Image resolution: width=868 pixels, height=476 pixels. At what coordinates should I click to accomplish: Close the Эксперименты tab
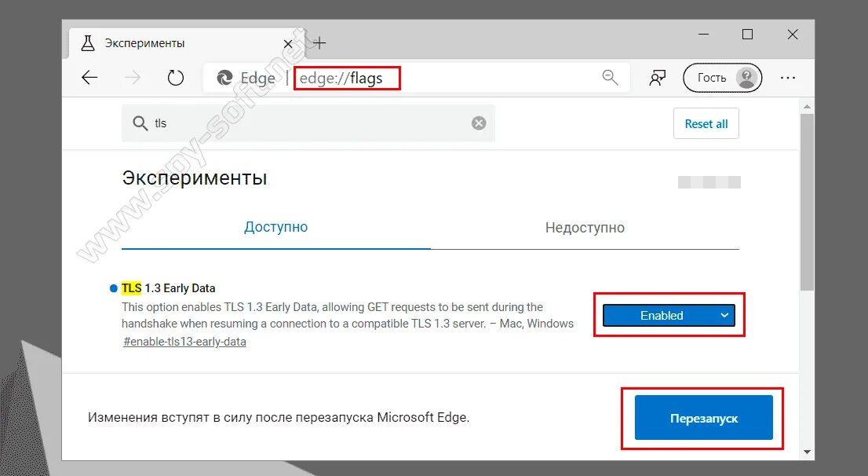(x=288, y=44)
